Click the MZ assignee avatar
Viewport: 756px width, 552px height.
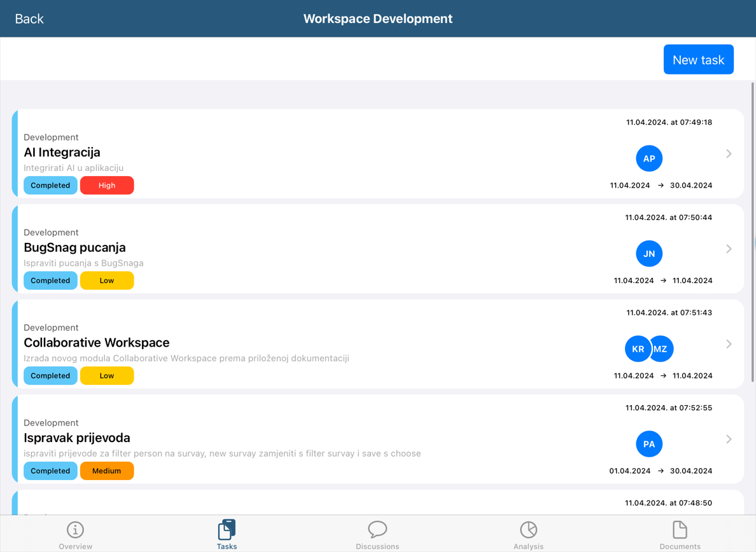pos(663,349)
